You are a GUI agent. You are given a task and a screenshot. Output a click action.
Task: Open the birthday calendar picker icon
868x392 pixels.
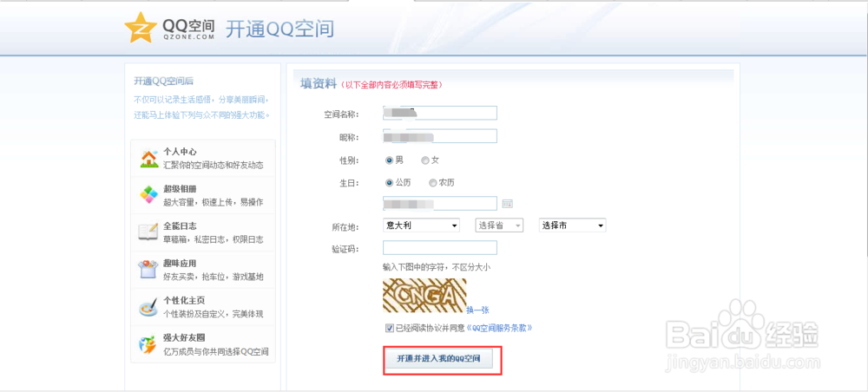click(x=507, y=204)
